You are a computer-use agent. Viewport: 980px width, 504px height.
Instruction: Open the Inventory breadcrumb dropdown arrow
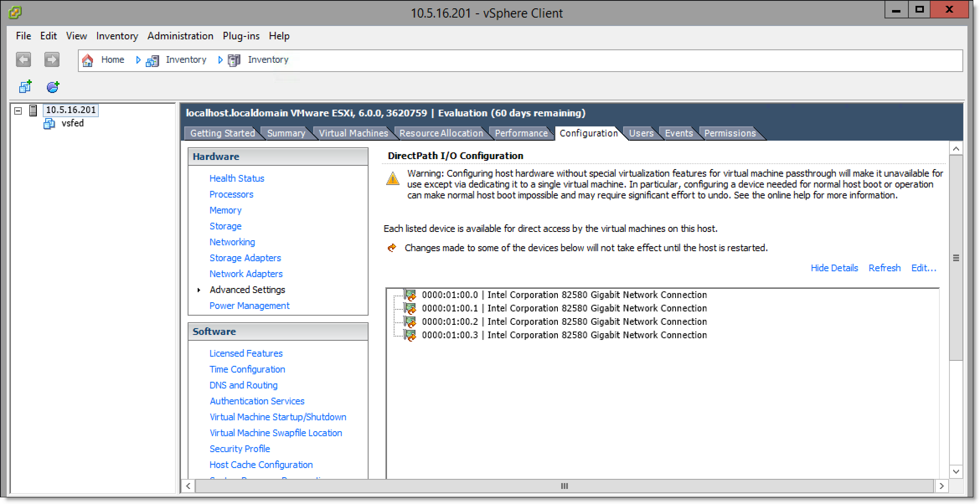pyautogui.click(x=220, y=60)
